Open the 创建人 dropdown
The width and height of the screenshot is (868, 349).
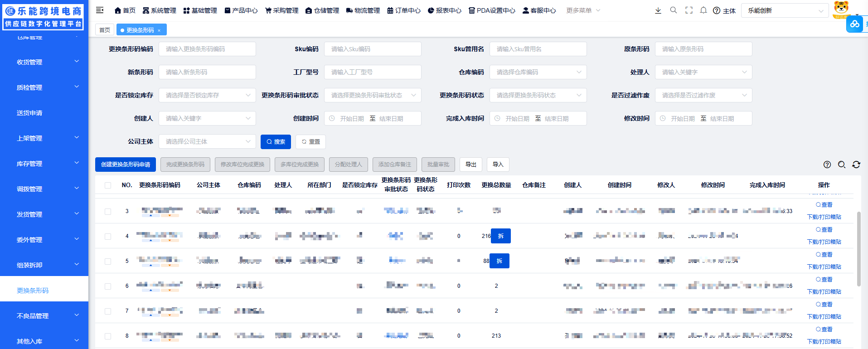pos(207,118)
